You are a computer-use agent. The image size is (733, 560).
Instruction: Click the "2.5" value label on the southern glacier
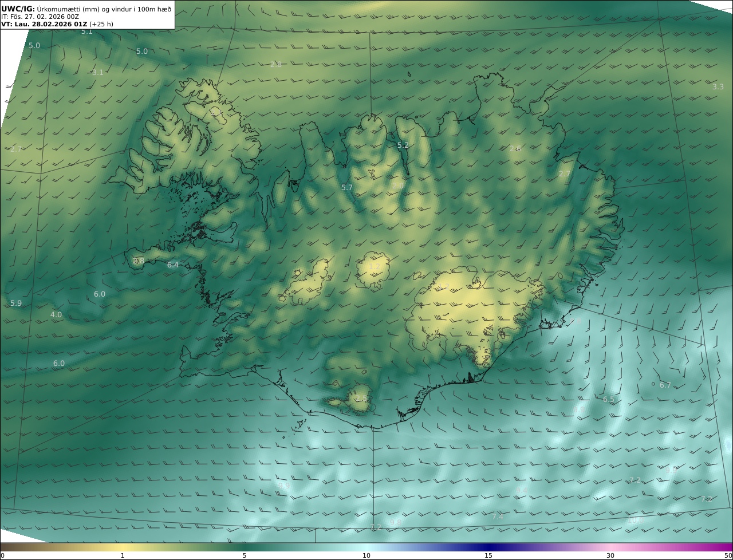pos(361,398)
